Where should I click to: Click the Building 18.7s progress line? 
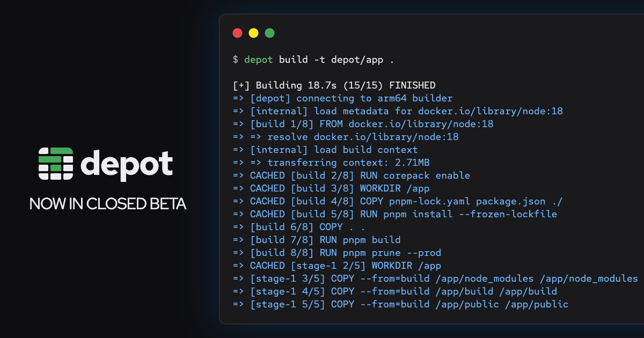333,85
